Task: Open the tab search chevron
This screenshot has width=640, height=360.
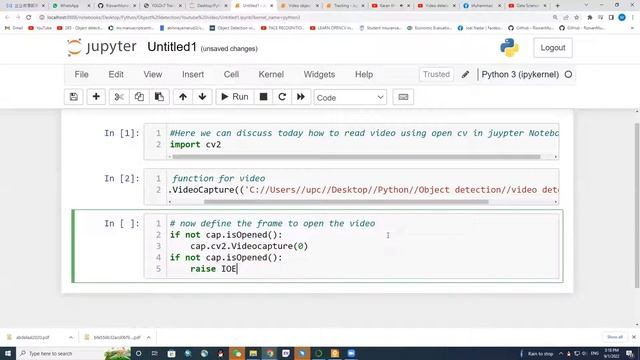Action: [586, 5]
